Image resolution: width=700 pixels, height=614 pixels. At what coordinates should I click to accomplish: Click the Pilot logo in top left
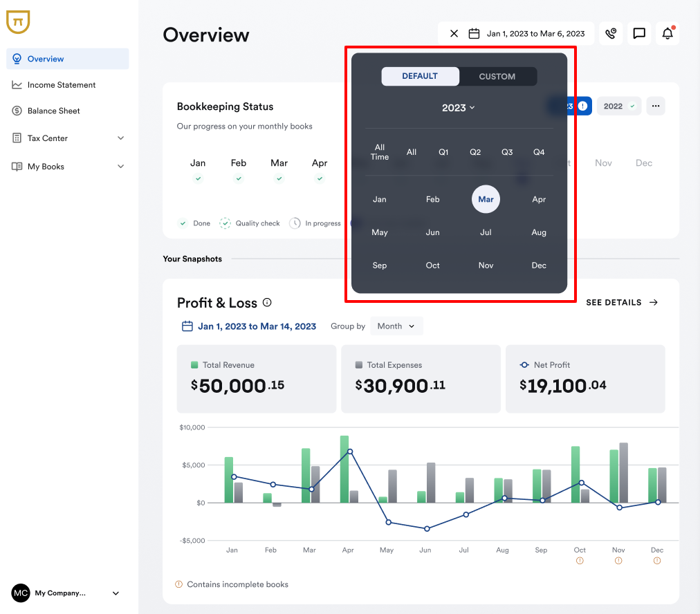click(x=18, y=22)
